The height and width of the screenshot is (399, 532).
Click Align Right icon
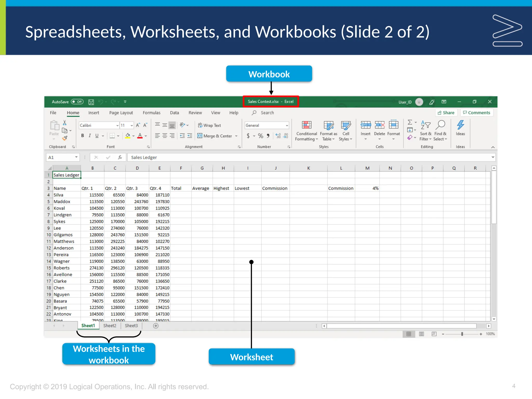click(172, 136)
